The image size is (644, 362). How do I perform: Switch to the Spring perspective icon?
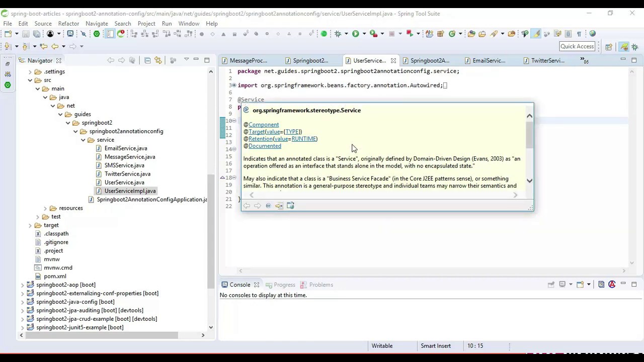[624, 46]
